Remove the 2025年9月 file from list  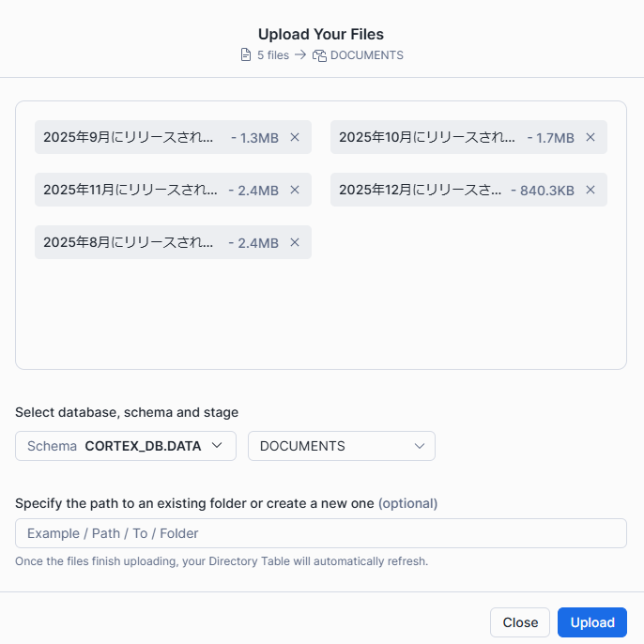295,137
